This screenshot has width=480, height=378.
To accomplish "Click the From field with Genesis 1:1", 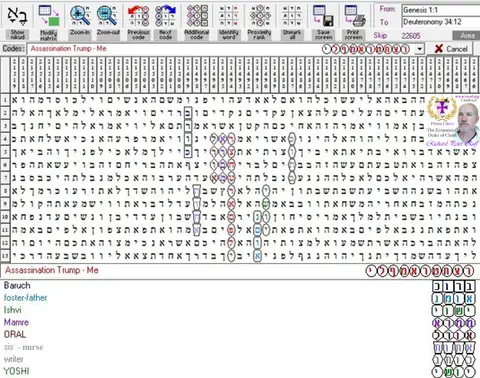I will point(441,10).
